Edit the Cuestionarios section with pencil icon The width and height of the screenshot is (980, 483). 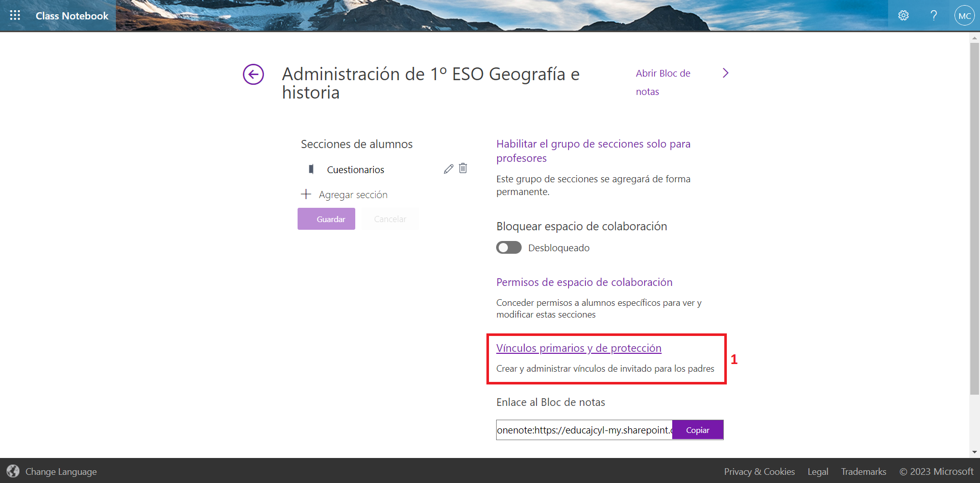point(449,168)
